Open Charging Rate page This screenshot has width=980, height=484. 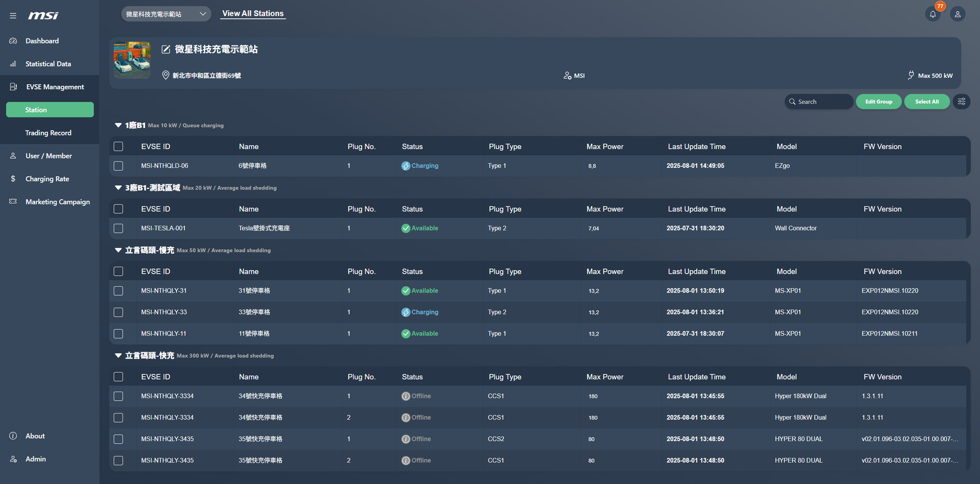47,179
